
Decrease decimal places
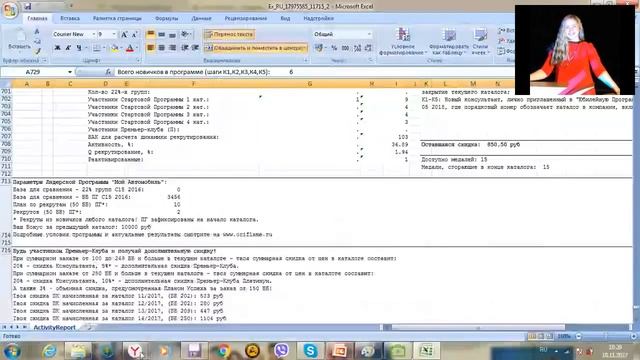368,48
